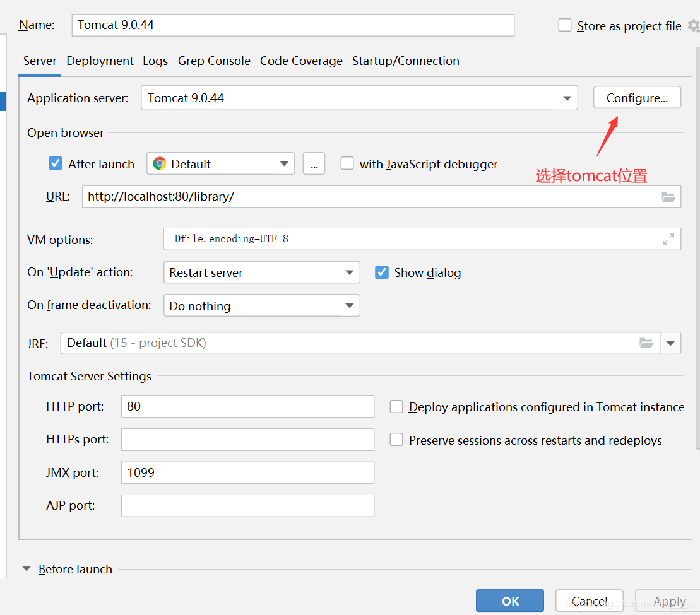Click the JMX port field

tap(247, 472)
